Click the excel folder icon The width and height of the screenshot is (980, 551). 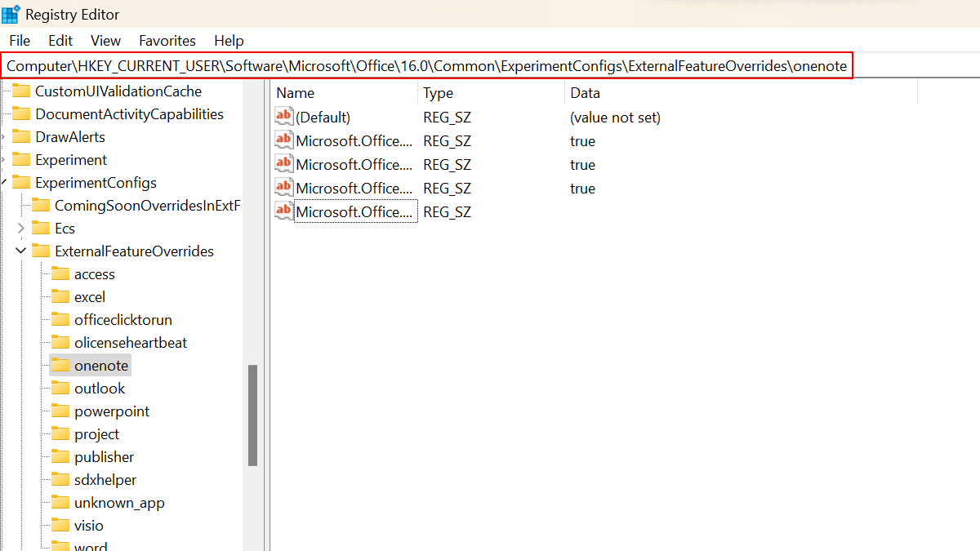pyautogui.click(x=60, y=297)
